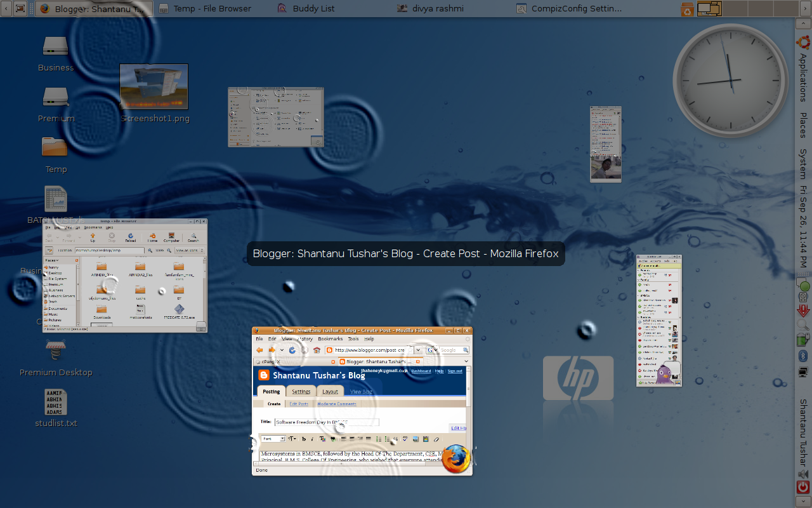This screenshot has height=508, width=812.
Task: Open the Layout tab in Blogger
Action: [330, 392]
